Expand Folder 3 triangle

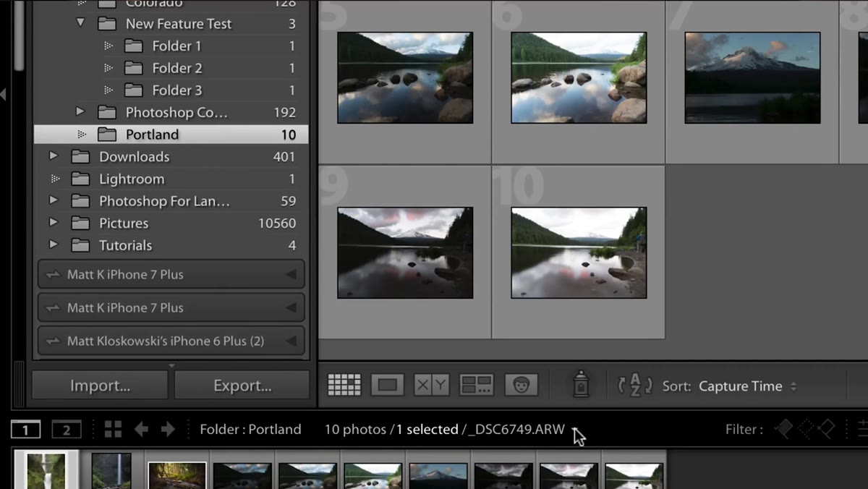click(109, 90)
